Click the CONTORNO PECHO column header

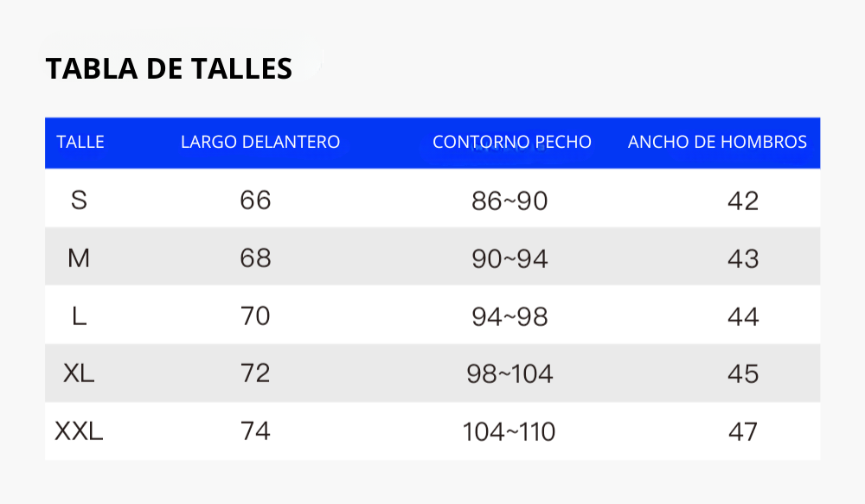(x=512, y=142)
